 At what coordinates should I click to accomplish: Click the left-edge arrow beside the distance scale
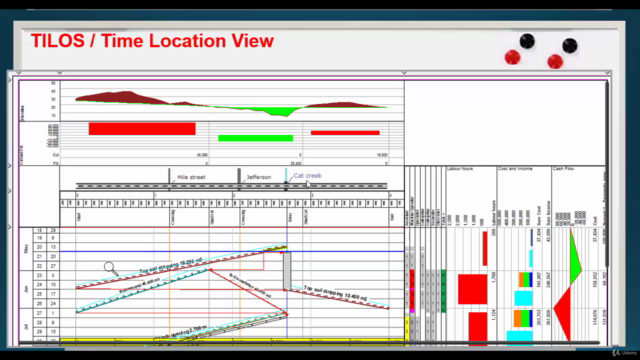9,191
